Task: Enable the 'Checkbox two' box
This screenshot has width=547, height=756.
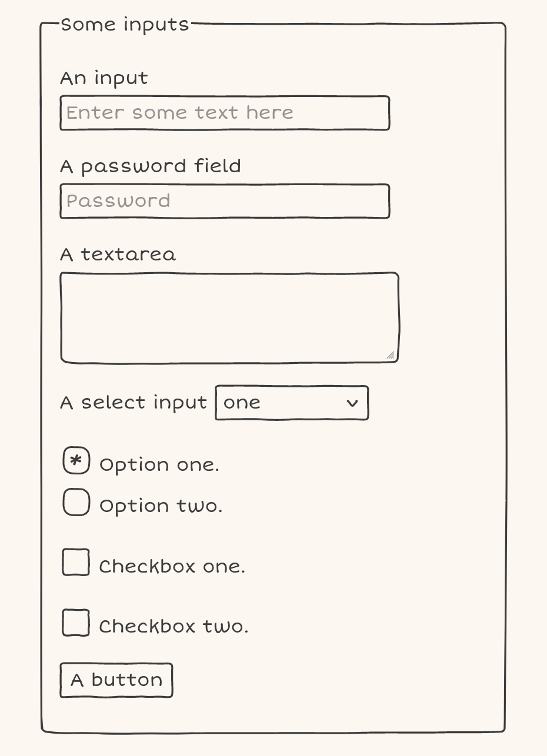Action: point(76,623)
